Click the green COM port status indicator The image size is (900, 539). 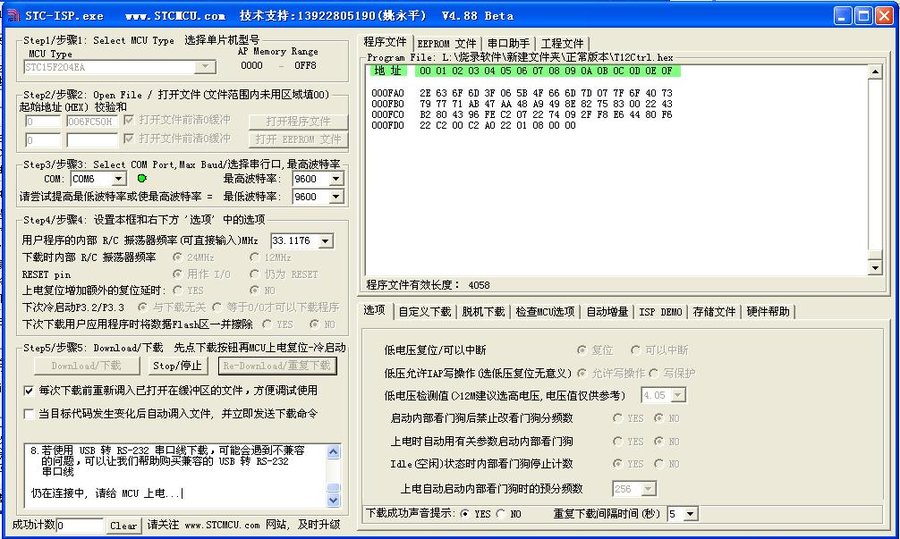[x=141, y=178]
